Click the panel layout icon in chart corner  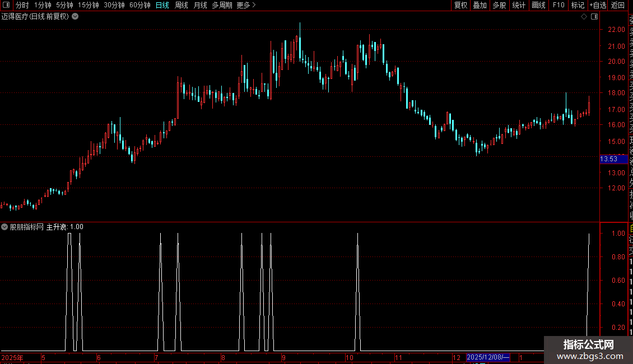click(594, 17)
